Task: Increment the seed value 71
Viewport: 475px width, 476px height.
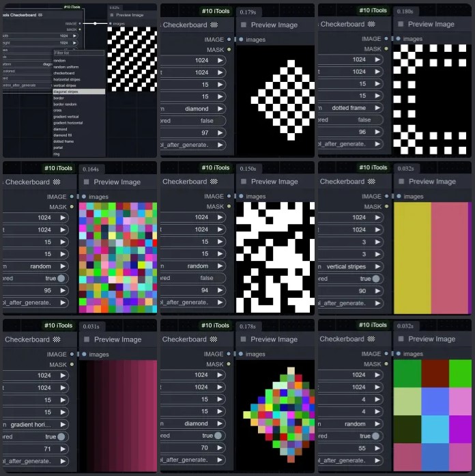Action: click(x=63, y=449)
